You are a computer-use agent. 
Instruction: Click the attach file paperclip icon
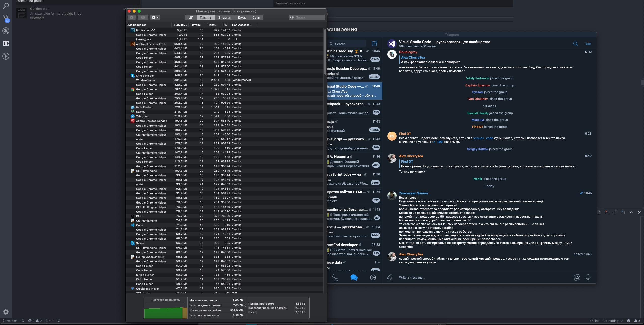coord(390,277)
